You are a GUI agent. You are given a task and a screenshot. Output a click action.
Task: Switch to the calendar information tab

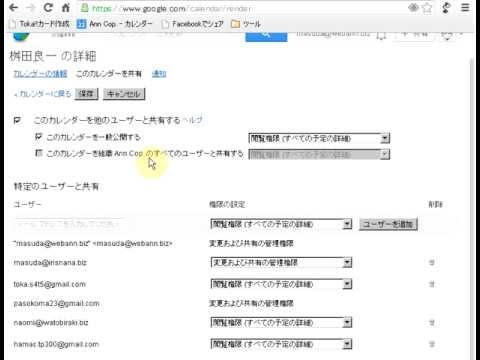point(40,74)
